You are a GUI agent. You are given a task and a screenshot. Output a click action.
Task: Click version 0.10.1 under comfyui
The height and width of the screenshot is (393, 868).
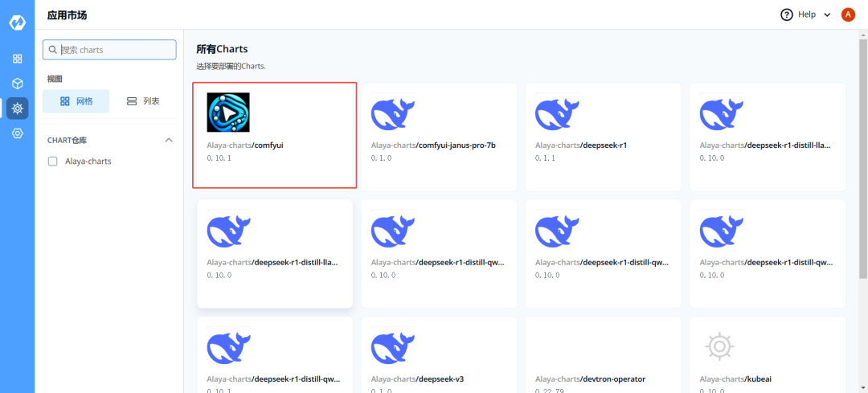point(219,158)
